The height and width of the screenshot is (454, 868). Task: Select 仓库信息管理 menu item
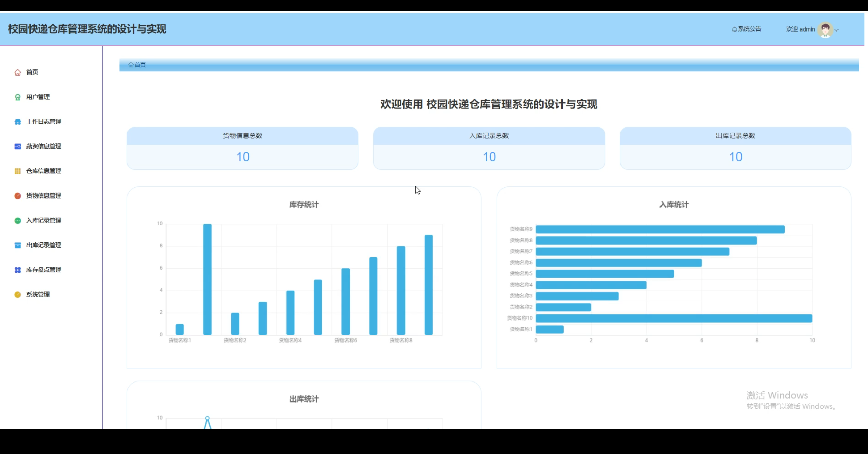[44, 171]
